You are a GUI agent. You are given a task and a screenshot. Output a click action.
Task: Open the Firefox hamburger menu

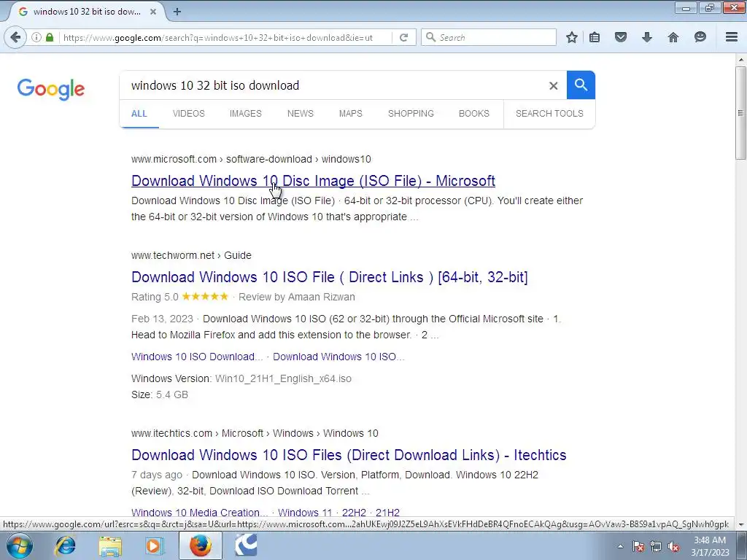(x=732, y=37)
